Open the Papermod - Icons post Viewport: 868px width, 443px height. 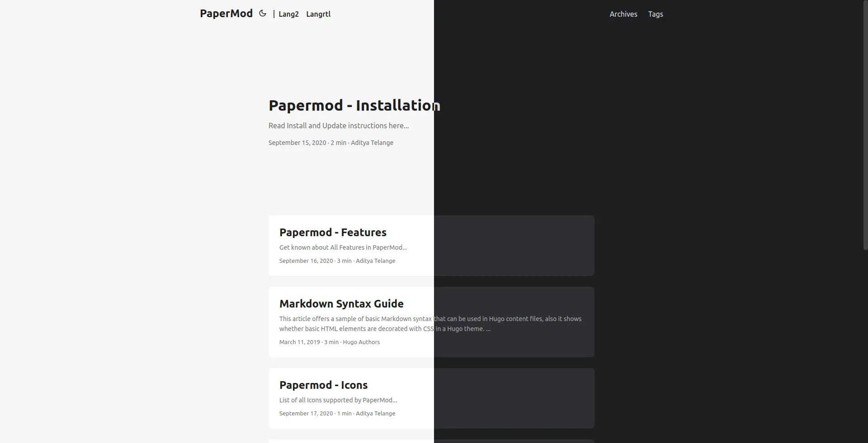click(323, 385)
